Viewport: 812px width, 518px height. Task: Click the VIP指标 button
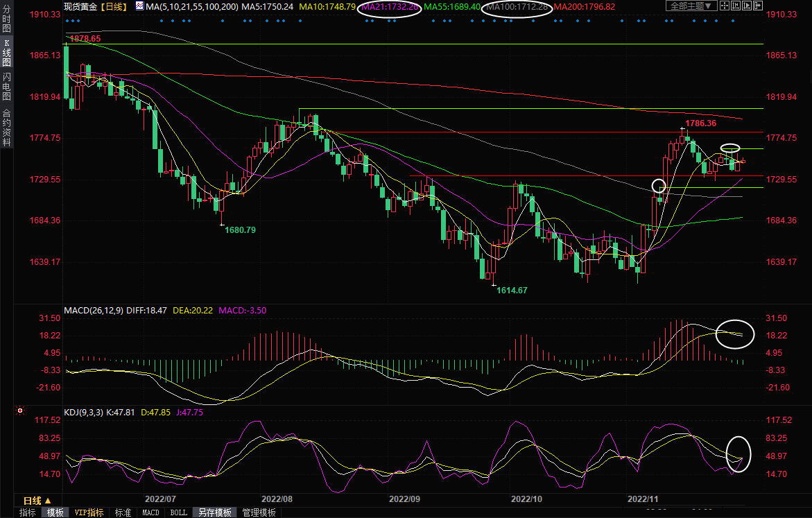[89, 512]
